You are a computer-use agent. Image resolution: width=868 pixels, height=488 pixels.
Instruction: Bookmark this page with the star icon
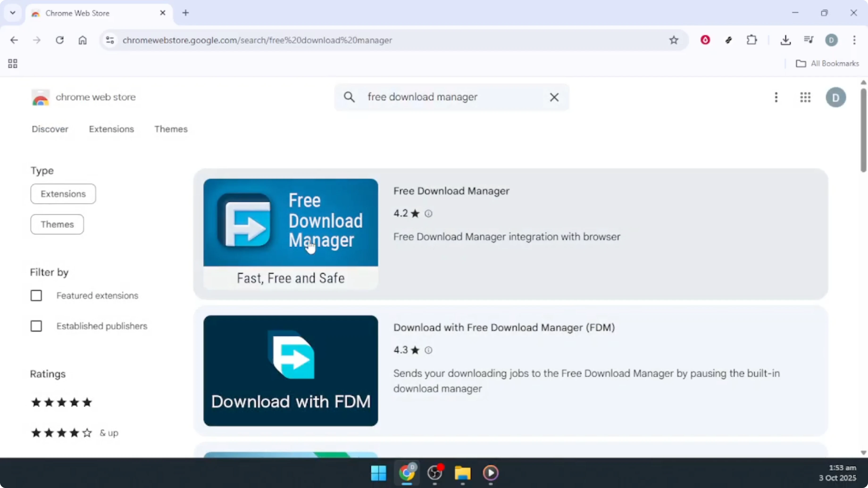(x=674, y=40)
